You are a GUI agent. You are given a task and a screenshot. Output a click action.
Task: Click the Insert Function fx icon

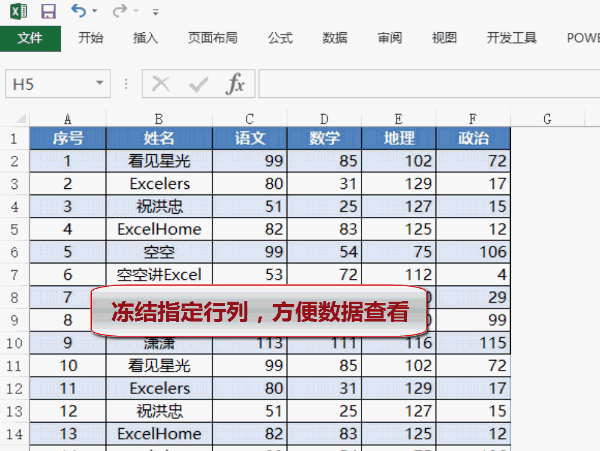point(235,85)
